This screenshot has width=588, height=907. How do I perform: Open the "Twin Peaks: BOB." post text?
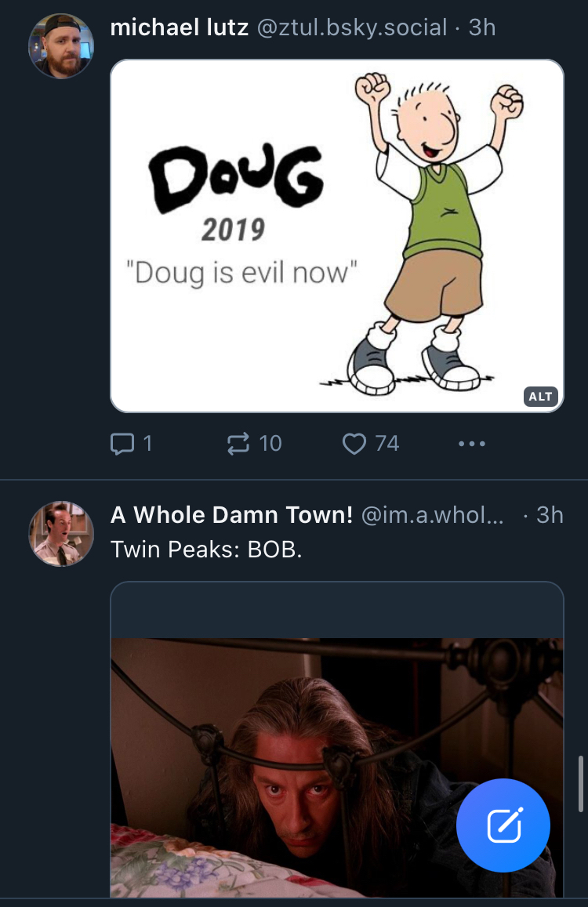click(x=206, y=550)
